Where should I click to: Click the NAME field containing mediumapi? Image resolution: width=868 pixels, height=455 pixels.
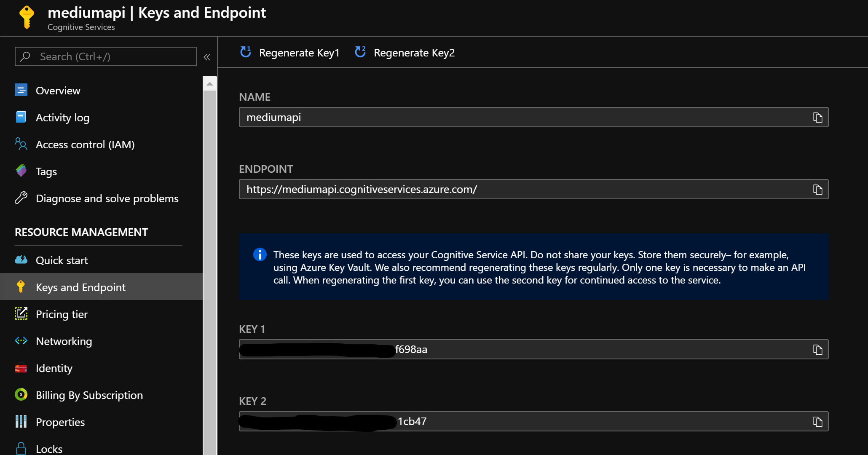tap(533, 117)
